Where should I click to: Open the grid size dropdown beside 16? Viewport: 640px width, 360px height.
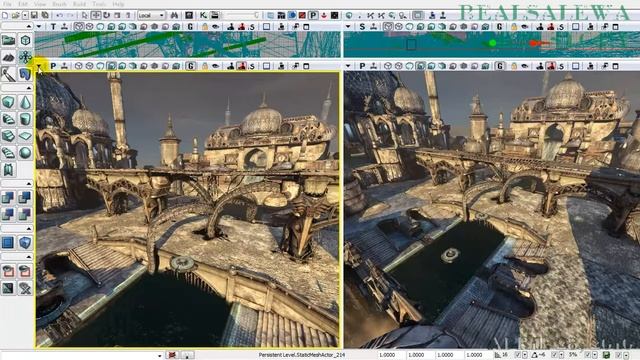(x=525, y=355)
